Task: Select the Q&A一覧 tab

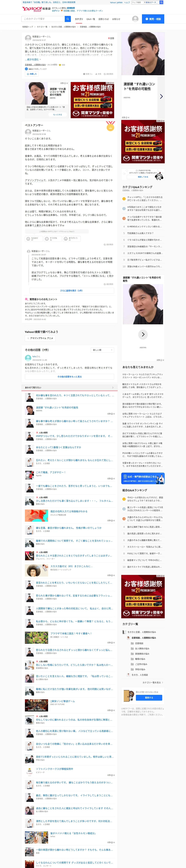Action: pos(91,19)
